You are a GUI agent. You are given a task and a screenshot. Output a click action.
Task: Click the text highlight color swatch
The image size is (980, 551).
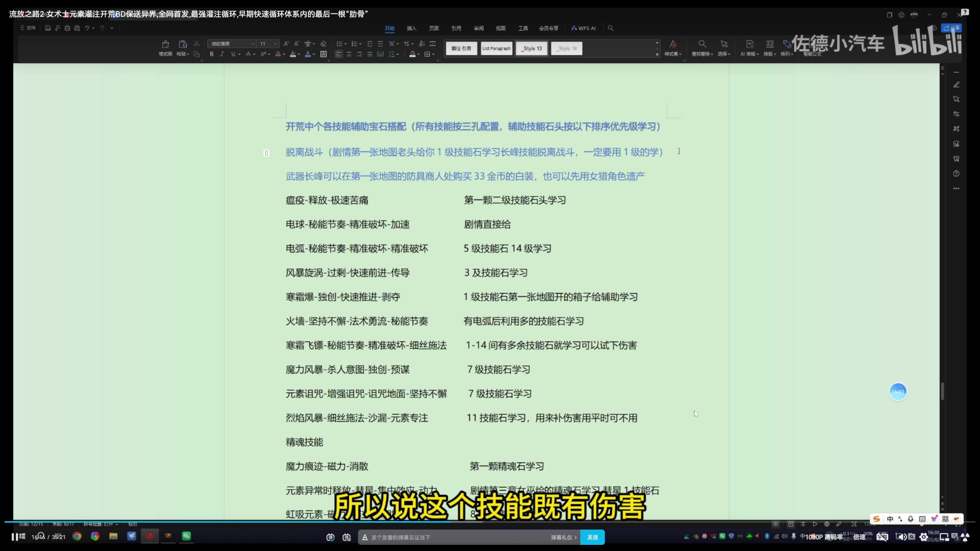[x=293, y=54]
